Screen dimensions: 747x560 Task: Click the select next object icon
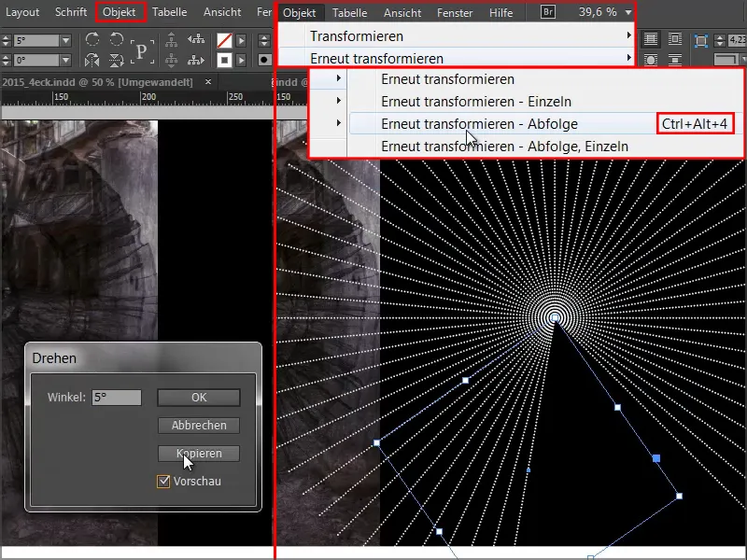coord(196,60)
